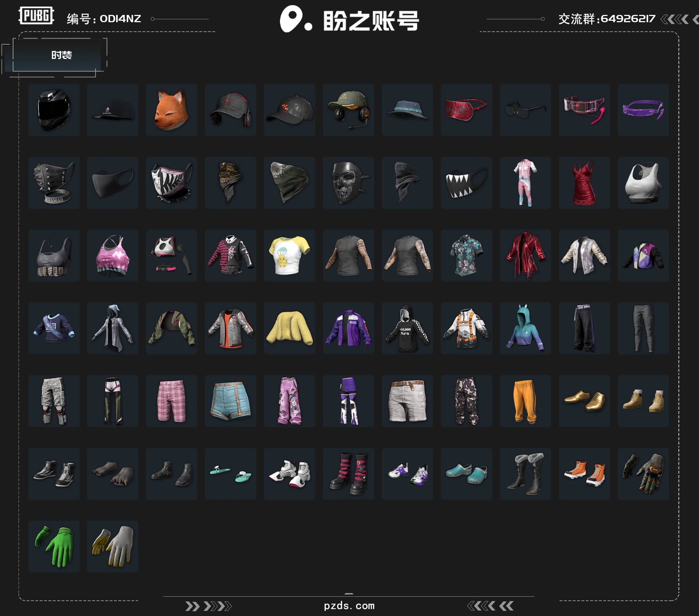Screen dimensions: 699x616
Task: Select the black 10,000 Aura hoodie
Action: (407, 328)
